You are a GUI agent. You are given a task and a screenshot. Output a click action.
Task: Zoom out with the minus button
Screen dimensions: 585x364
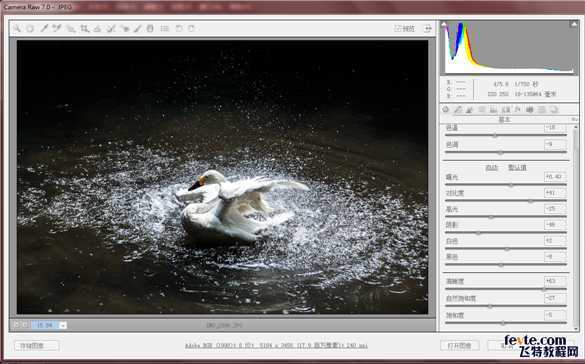coord(16,325)
